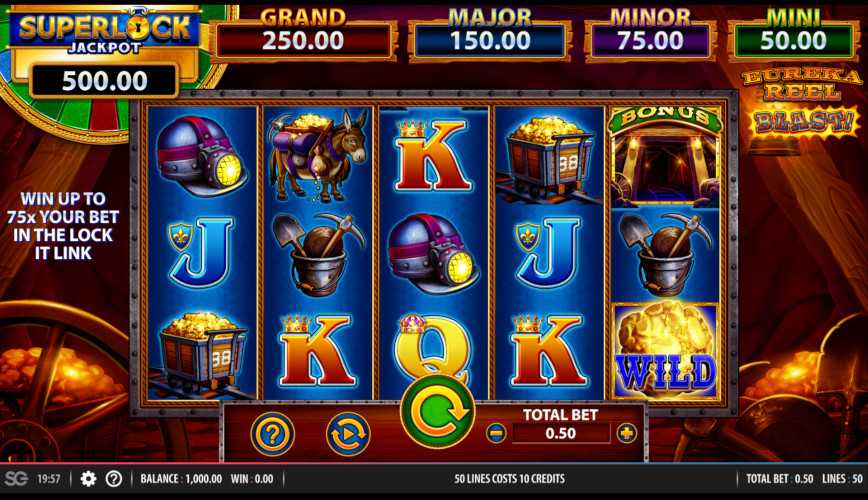View the Major jackpot 150.00 display

[490, 41]
